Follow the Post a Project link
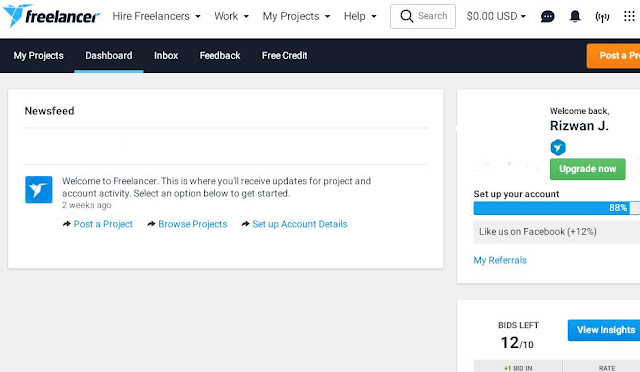Image resolution: width=640 pixels, height=372 pixels. click(103, 224)
